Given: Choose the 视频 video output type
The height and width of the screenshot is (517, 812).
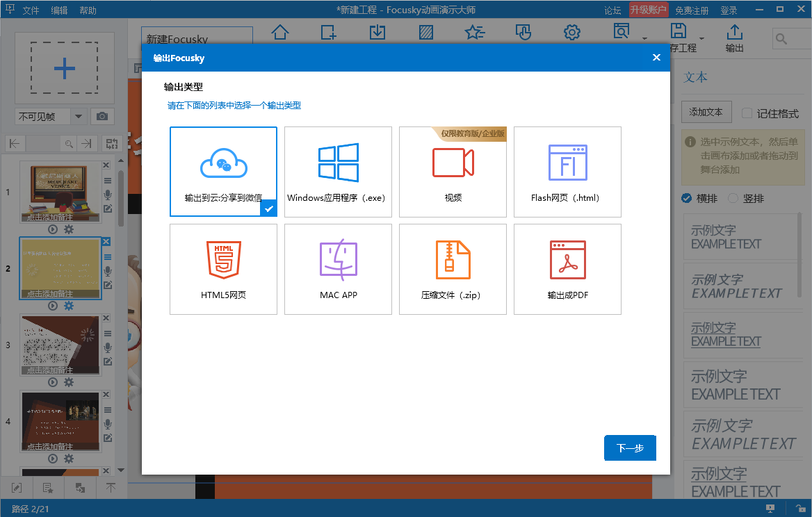Looking at the screenshot, I should [453, 172].
